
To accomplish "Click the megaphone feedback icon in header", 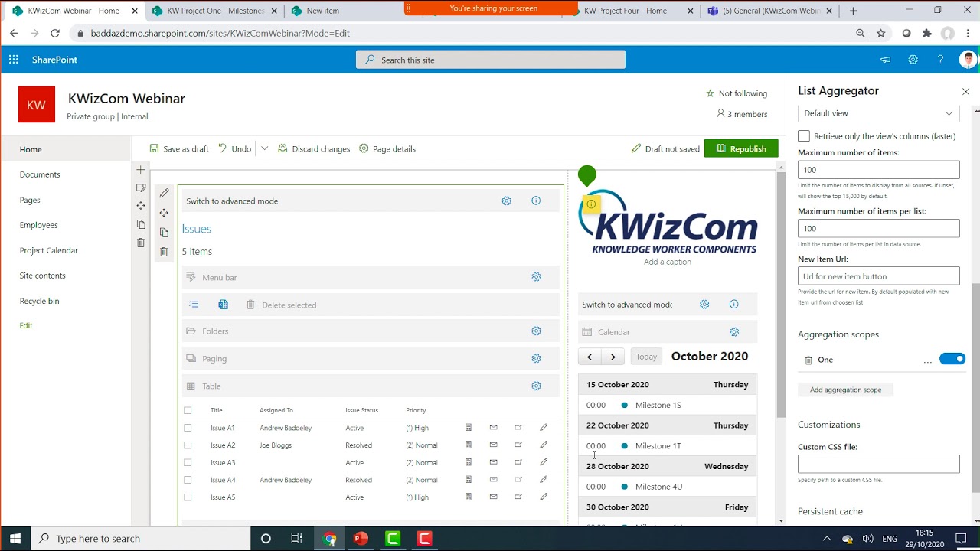I will point(885,60).
